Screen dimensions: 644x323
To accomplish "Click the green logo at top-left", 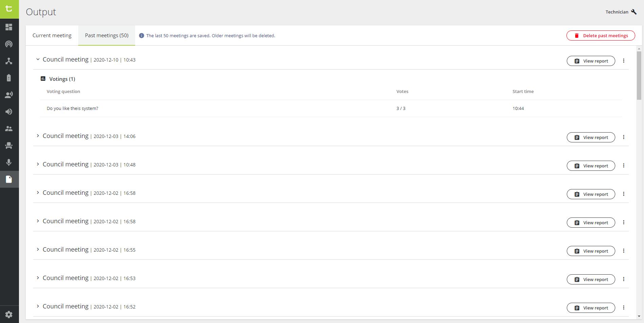I will [9, 9].
